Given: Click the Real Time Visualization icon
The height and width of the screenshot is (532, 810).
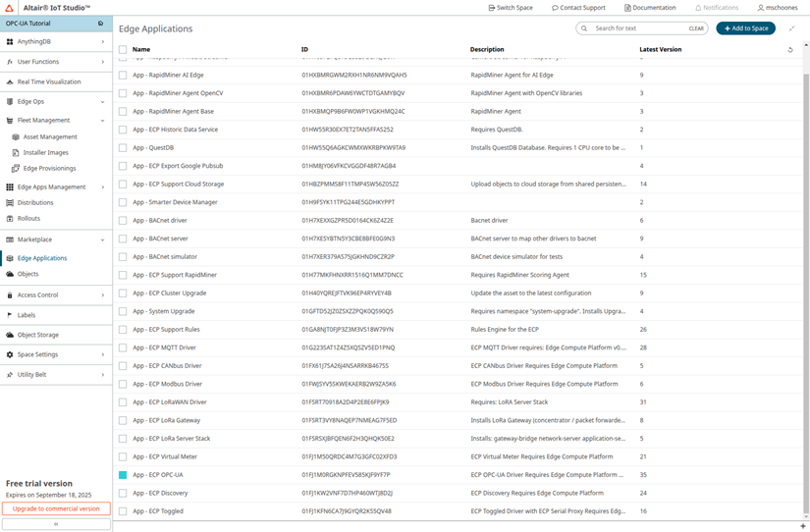Looking at the screenshot, I should point(9,82).
